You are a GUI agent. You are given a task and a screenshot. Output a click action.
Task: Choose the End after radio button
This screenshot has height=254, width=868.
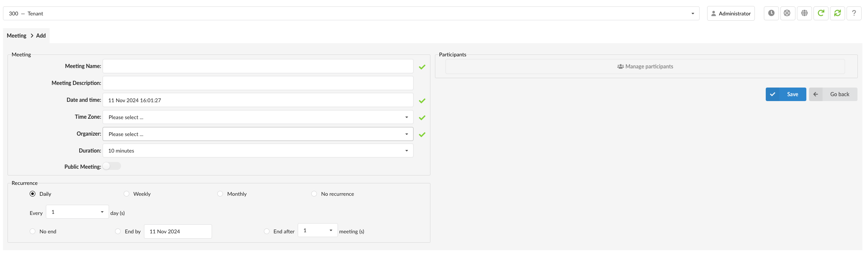[x=267, y=231]
